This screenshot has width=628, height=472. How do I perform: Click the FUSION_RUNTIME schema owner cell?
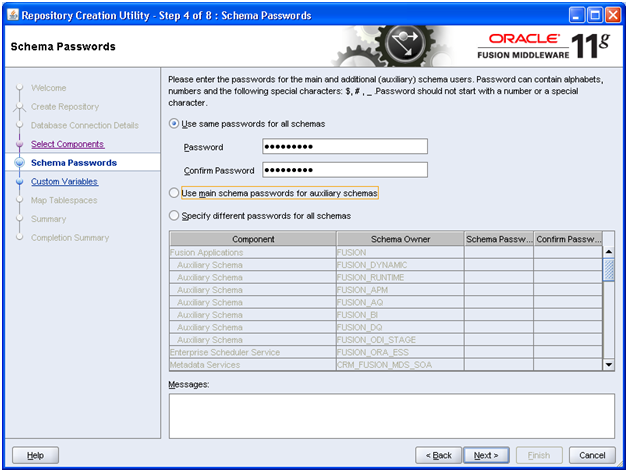click(401, 277)
